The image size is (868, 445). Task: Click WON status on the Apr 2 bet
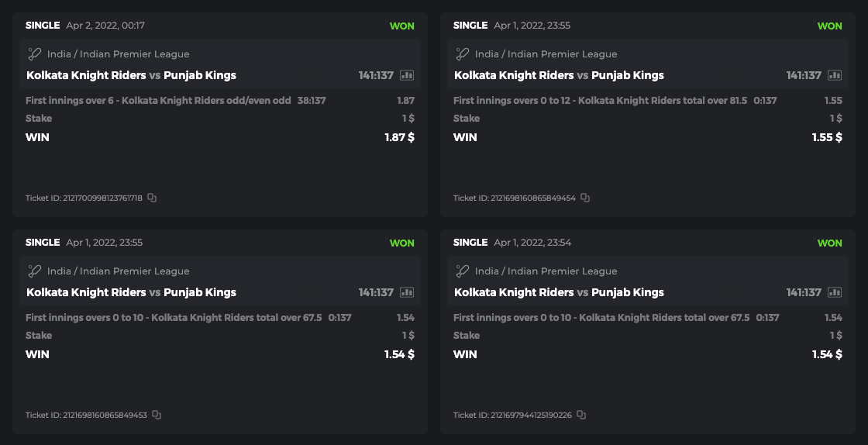tap(401, 26)
